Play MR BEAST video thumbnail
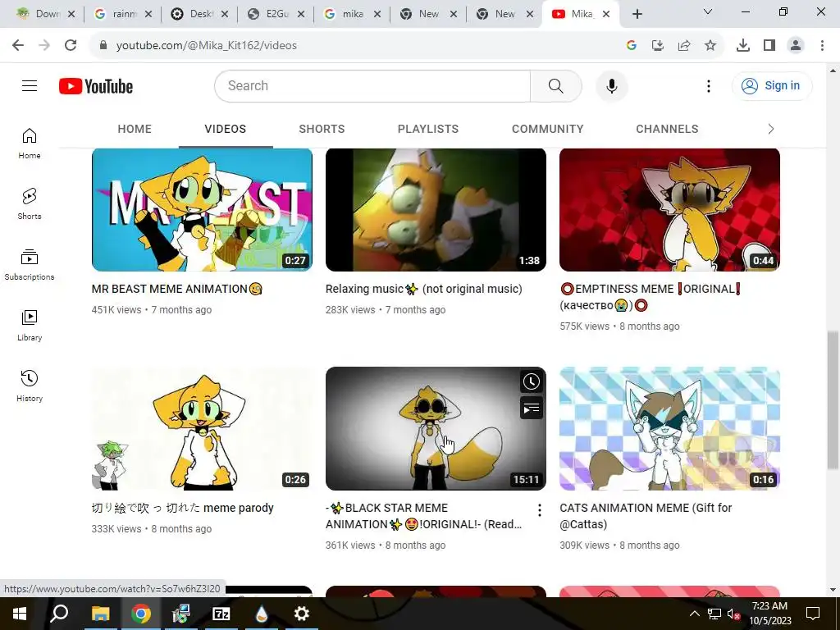Image resolution: width=840 pixels, height=630 pixels. pyautogui.click(x=202, y=210)
